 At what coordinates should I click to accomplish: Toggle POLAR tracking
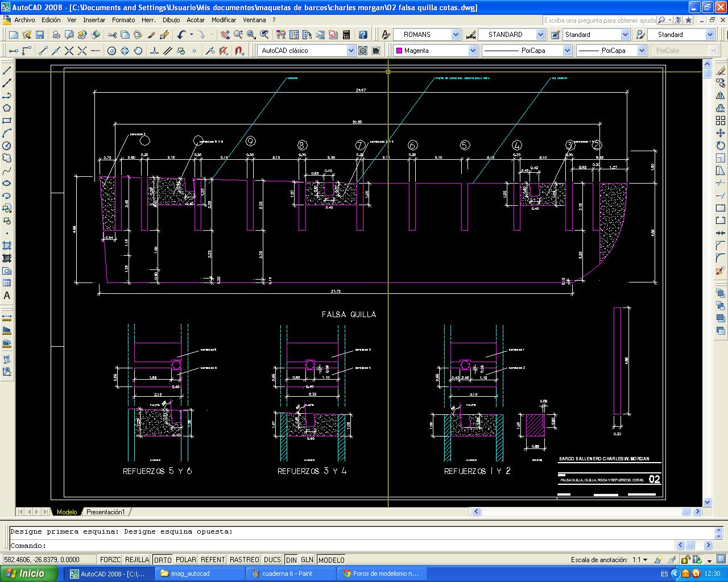(186, 560)
